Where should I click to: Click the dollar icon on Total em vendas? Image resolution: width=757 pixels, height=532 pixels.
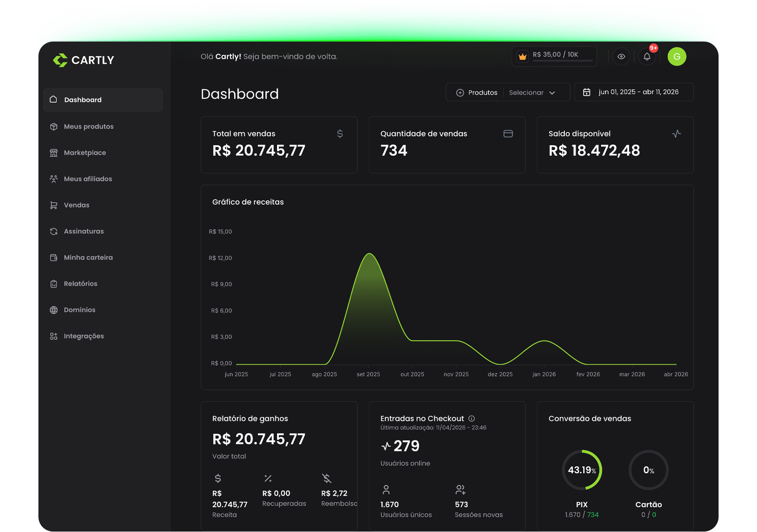pyautogui.click(x=340, y=134)
